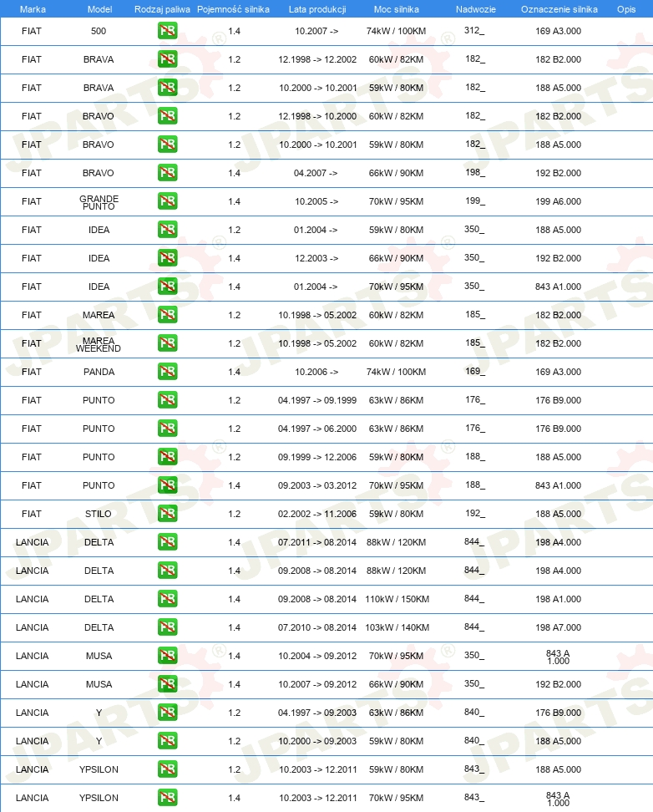Click the fuel icon in the GRANDE PUNTO row
Image resolution: width=653 pixels, height=812 pixels.
coord(167,201)
